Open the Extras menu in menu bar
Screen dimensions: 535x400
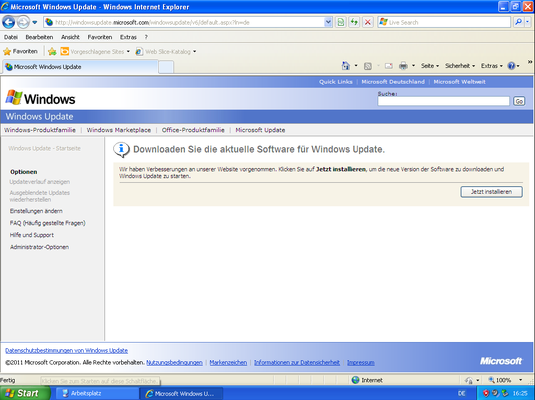coord(128,37)
